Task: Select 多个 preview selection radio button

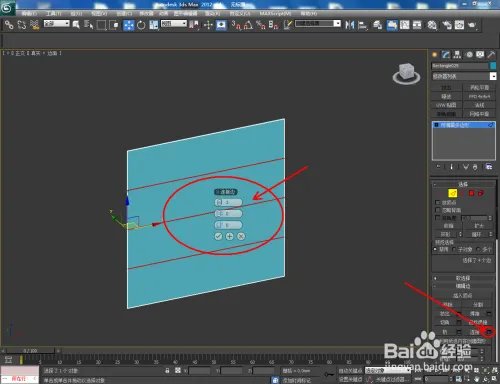Action: pyautogui.click(x=478, y=249)
